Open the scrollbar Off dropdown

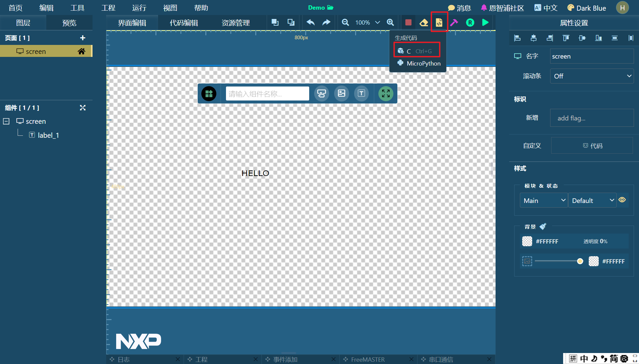pos(591,76)
